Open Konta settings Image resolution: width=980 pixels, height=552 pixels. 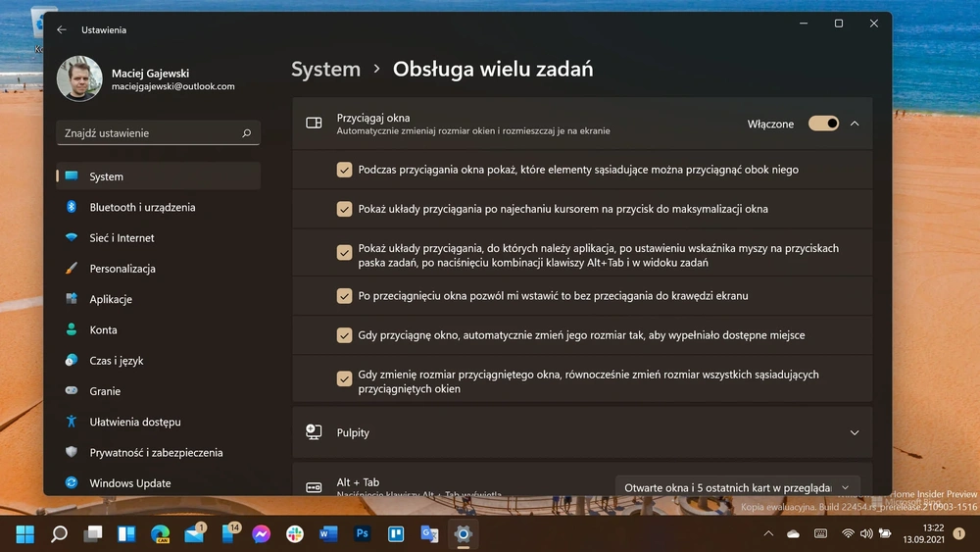click(x=158, y=329)
